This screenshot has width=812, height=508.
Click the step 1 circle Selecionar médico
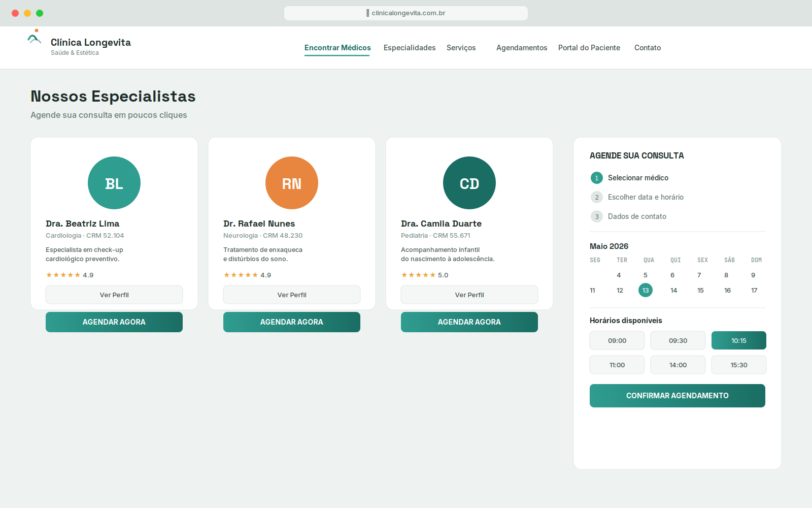coord(597,178)
